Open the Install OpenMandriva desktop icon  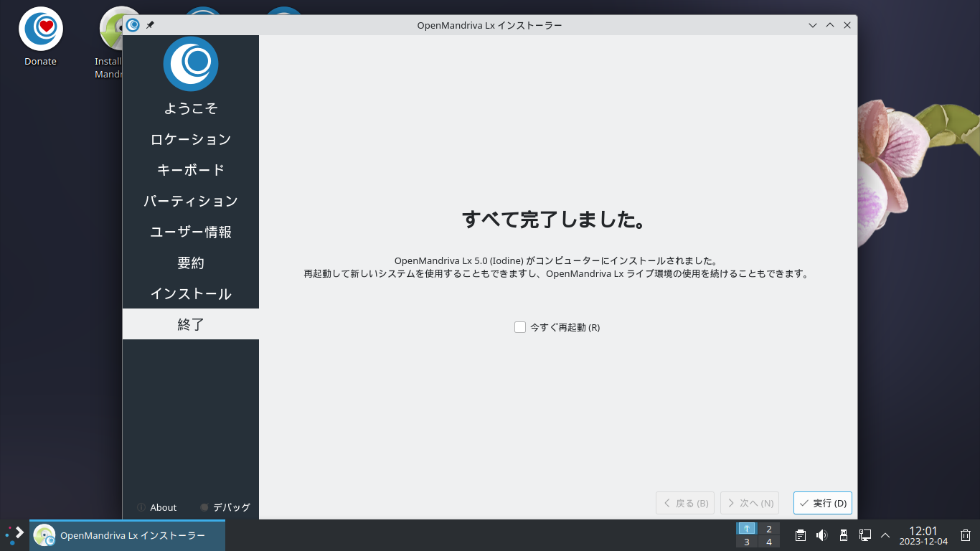(109, 43)
